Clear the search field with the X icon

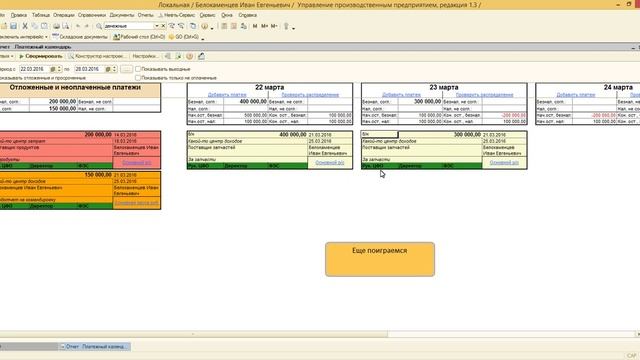tap(163, 26)
